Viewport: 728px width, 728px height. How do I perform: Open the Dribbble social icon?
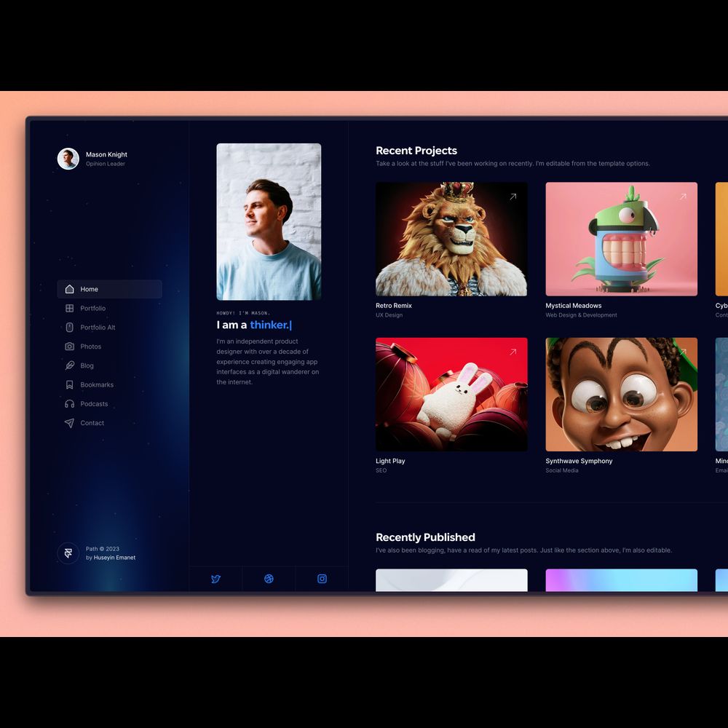pyautogui.click(x=269, y=579)
